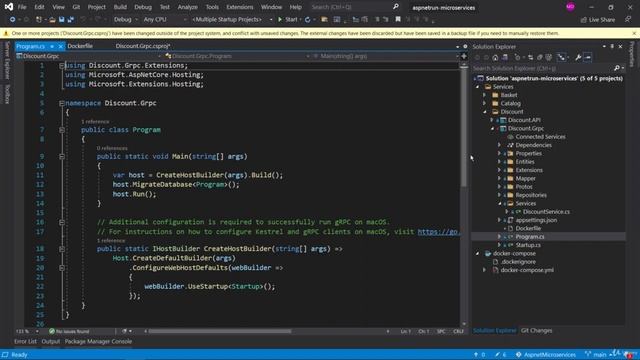The image size is (640, 360).
Task: Click the Save file toolbar icon
Action: [x=61, y=19]
